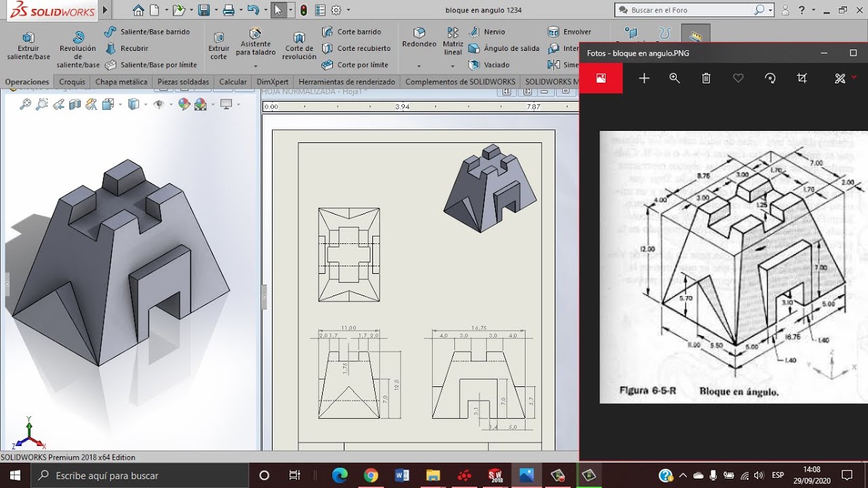Screen dimensions: 868x488
Task: Click the Home icon in SolidWorks toolbar
Action: [138, 10]
